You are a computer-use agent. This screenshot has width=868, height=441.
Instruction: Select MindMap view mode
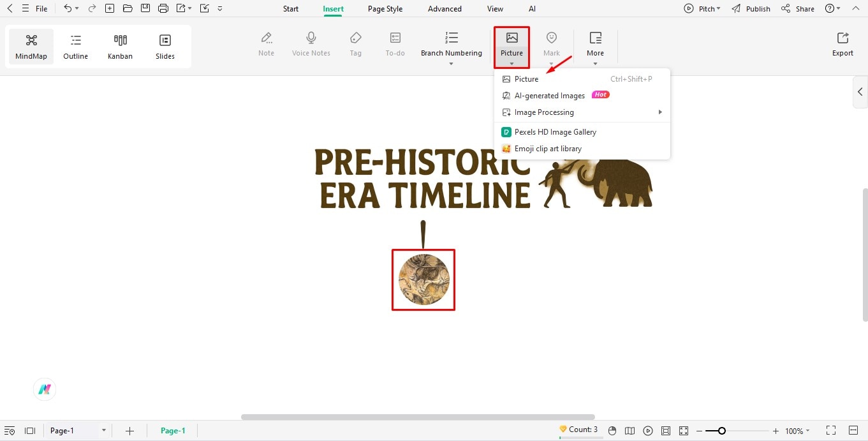[31, 47]
